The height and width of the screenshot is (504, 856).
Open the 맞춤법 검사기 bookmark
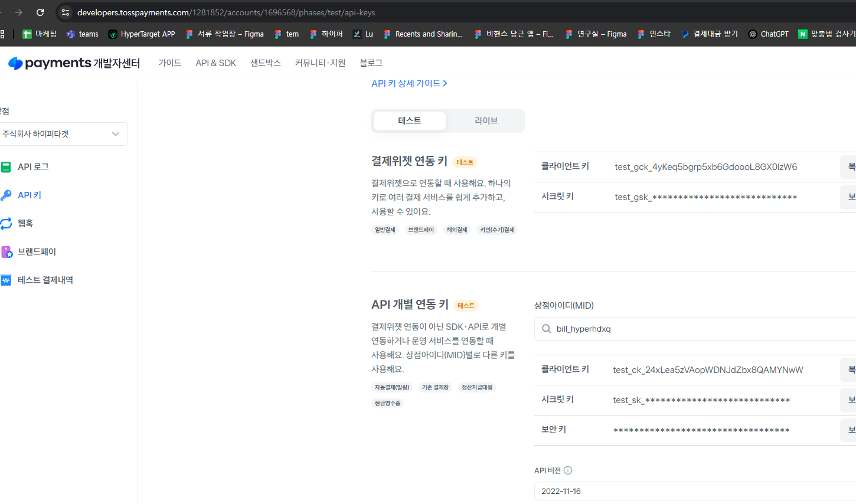pos(826,34)
